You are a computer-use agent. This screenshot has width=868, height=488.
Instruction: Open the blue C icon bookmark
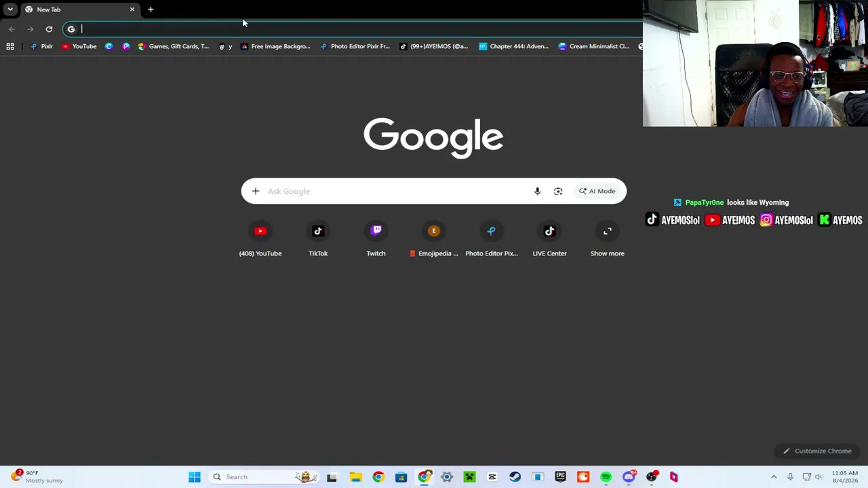pos(108,46)
